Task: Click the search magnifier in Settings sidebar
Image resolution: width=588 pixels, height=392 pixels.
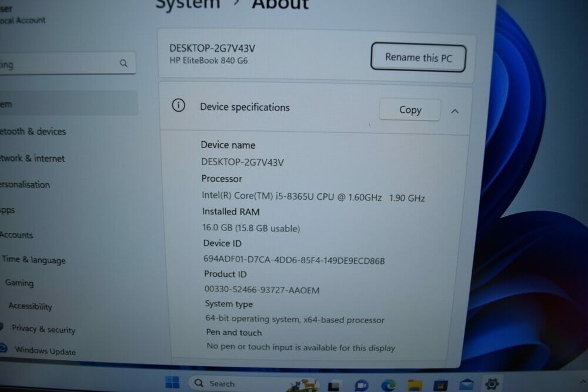Action: click(x=123, y=63)
